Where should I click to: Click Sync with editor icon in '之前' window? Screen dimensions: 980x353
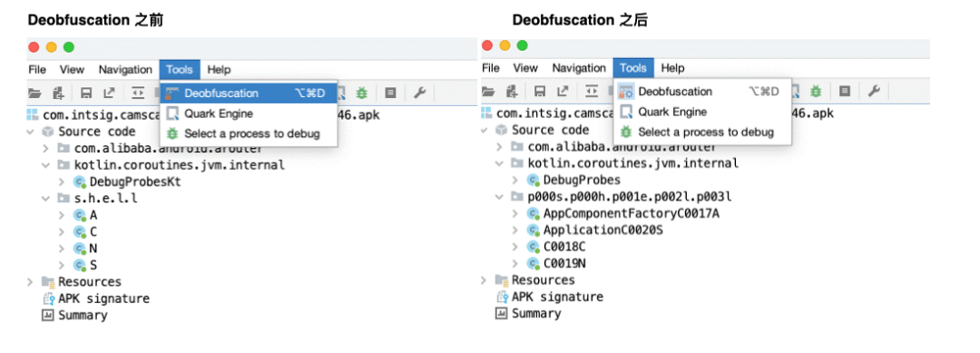point(138,93)
